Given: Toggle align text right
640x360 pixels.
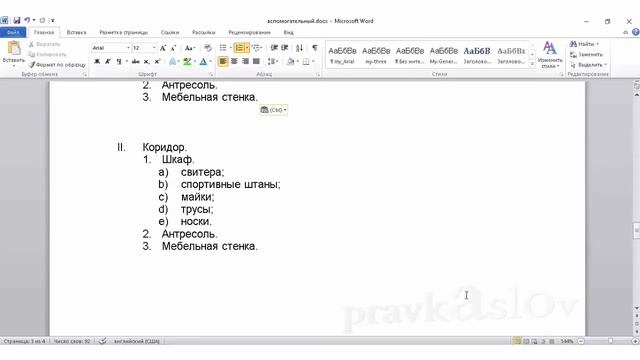Looking at the screenshot, I should [245, 62].
